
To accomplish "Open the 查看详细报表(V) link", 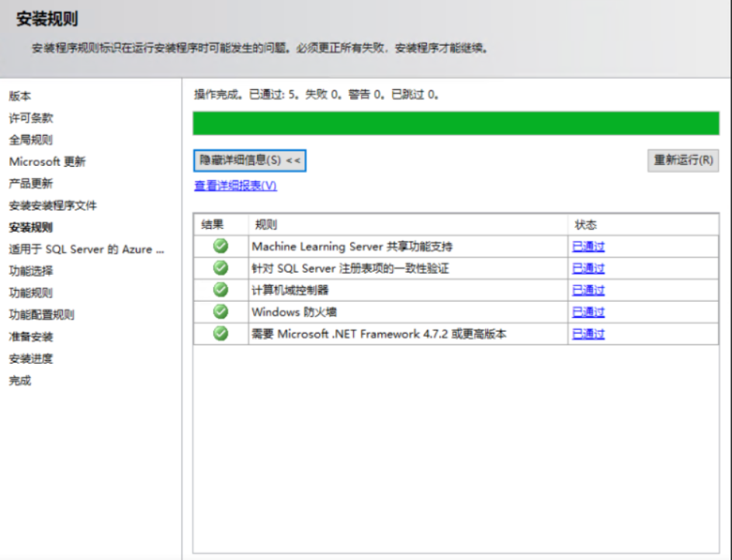I will (x=235, y=185).
